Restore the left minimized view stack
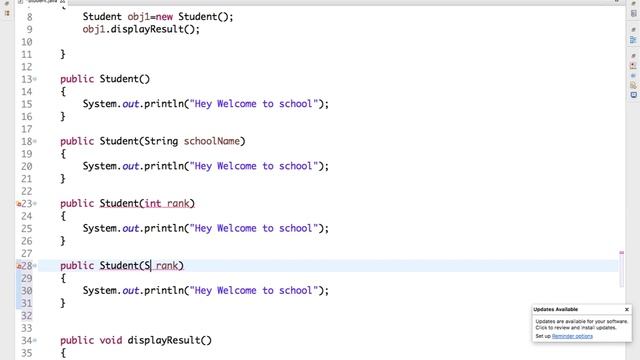 click(x=7, y=3)
